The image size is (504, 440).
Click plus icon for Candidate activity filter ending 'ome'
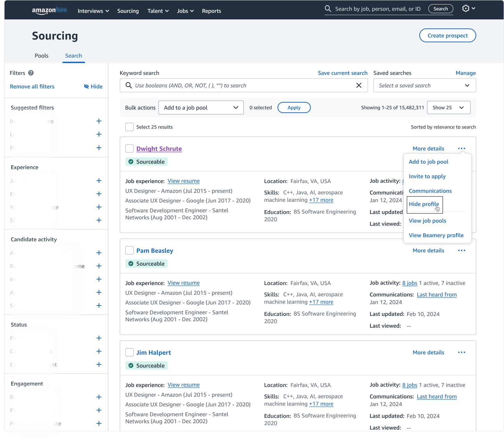(x=99, y=266)
